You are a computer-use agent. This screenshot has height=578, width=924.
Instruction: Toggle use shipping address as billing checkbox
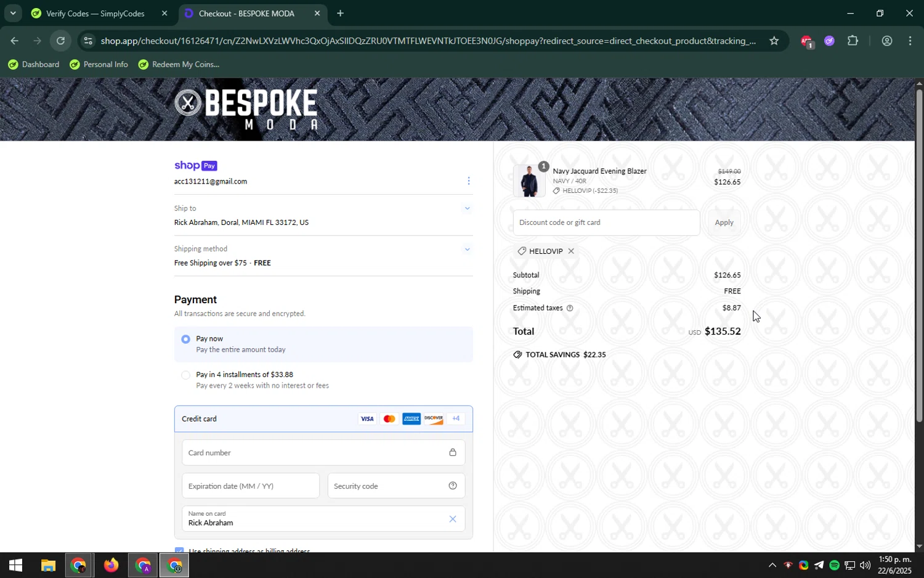pos(179,550)
